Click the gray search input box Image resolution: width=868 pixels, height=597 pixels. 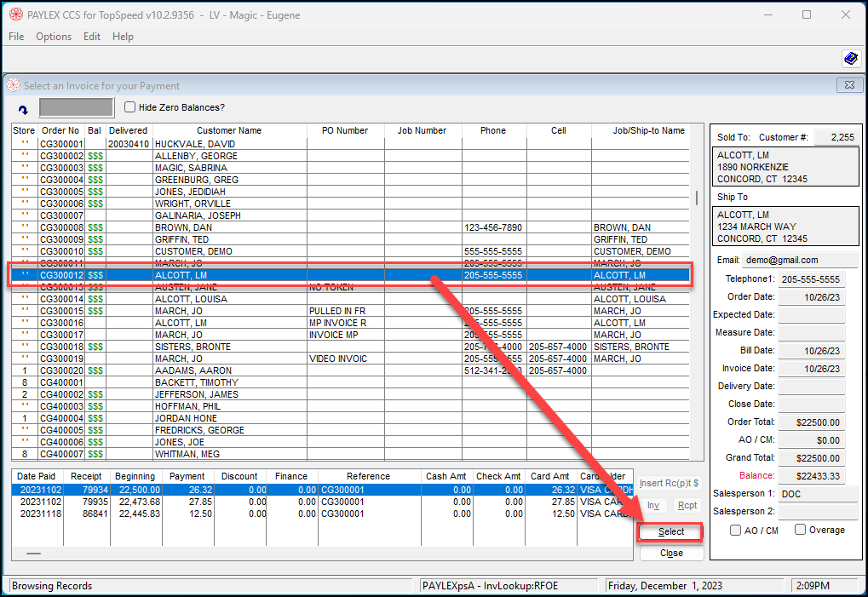[x=77, y=107]
